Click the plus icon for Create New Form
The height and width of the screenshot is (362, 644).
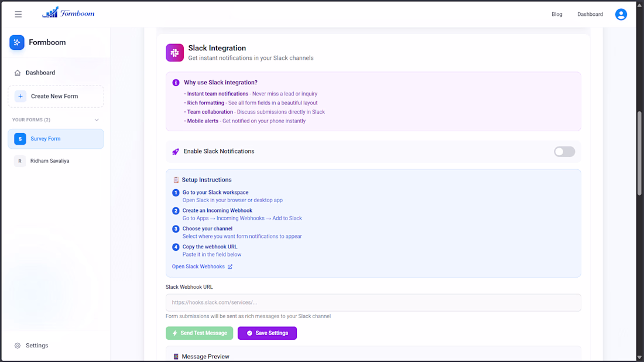[20, 96]
